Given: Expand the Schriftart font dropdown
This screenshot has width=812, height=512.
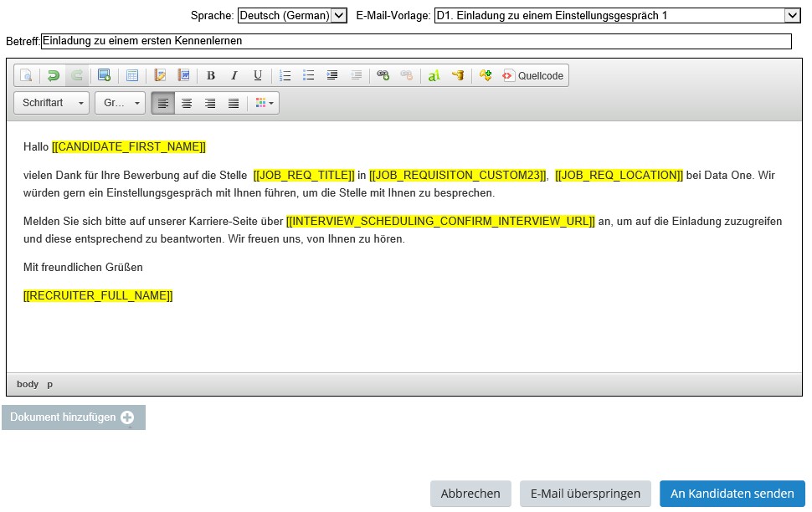Looking at the screenshot, I should 51,104.
